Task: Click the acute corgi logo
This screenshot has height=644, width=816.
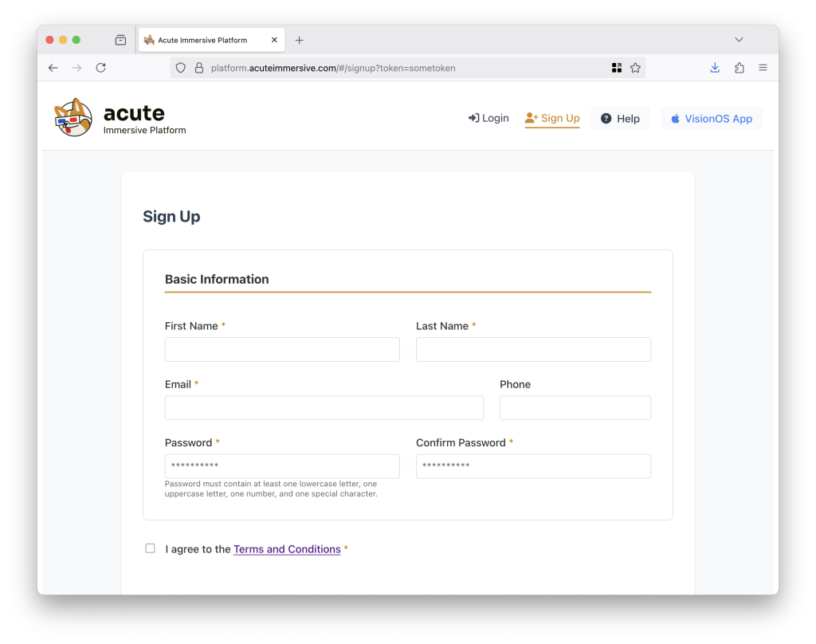Action: 73,118
